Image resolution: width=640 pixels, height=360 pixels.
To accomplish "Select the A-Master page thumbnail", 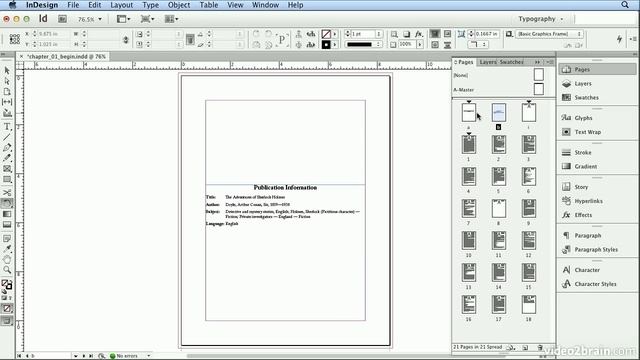I will pyautogui.click(x=539, y=89).
